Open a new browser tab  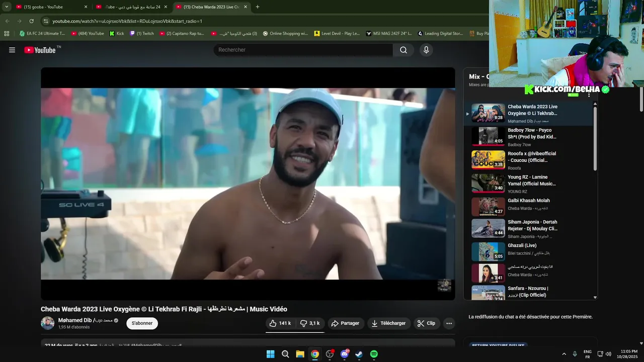click(258, 7)
